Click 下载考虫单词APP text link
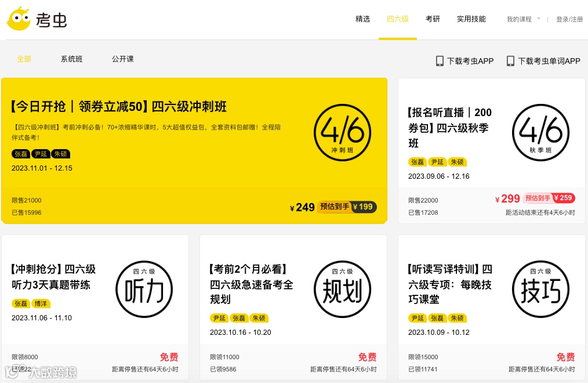The width and height of the screenshot is (588, 383). tap(549, 61)
